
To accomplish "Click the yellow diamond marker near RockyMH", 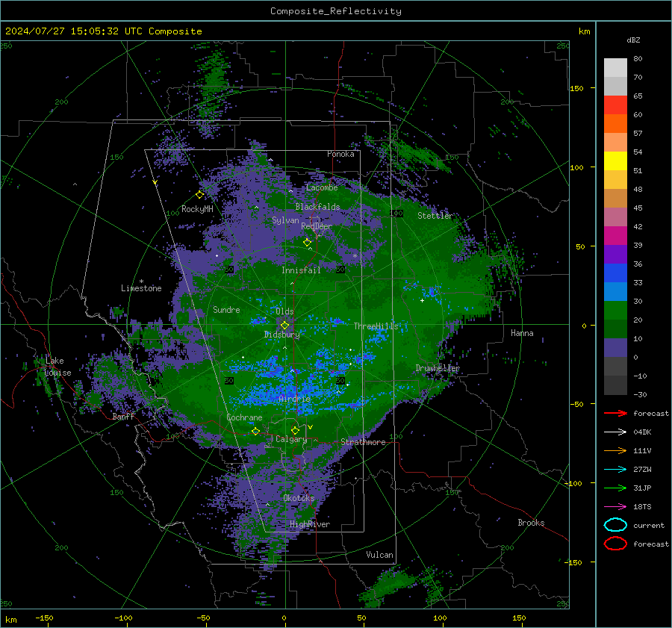I will pos(199,195).
